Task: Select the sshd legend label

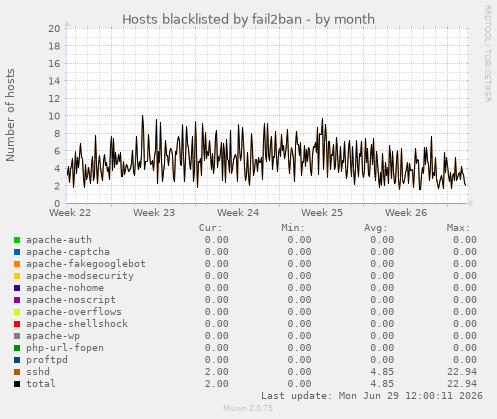Action: [x=38, y=372]
